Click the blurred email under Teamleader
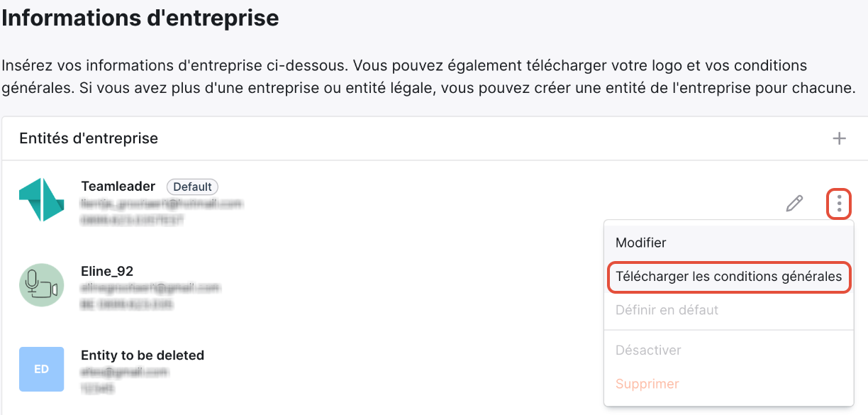Viewport: 868px width, 415px height. (x=162, y=204)
